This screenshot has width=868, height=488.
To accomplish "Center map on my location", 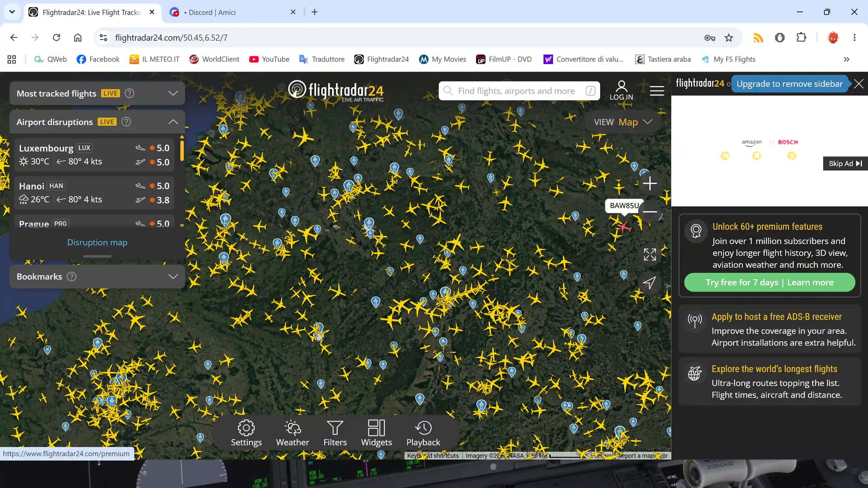I will (x=650, y=283).
